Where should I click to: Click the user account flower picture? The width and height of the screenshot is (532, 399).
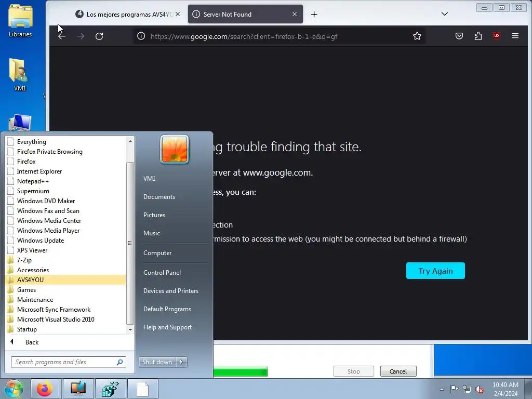point(175,149)
